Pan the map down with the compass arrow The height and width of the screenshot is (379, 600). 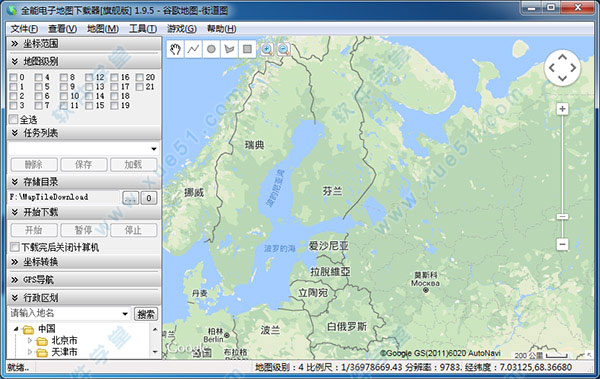(x=562, y=78)
